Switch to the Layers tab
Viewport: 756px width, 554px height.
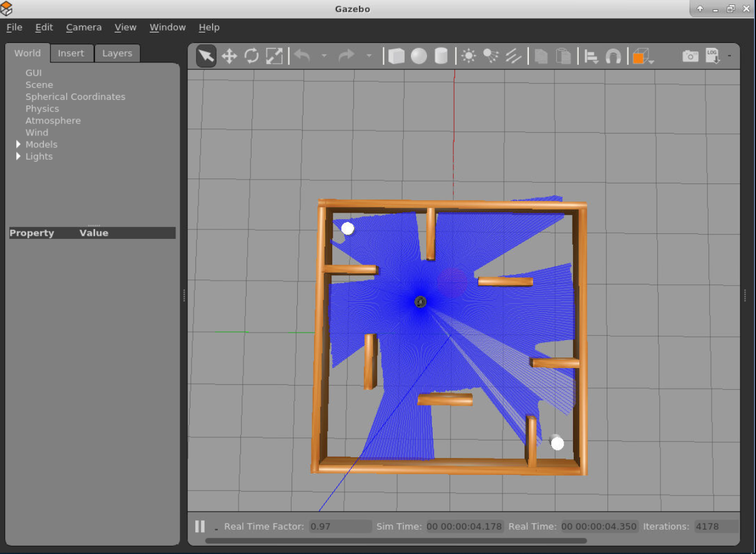pos(117,53)
